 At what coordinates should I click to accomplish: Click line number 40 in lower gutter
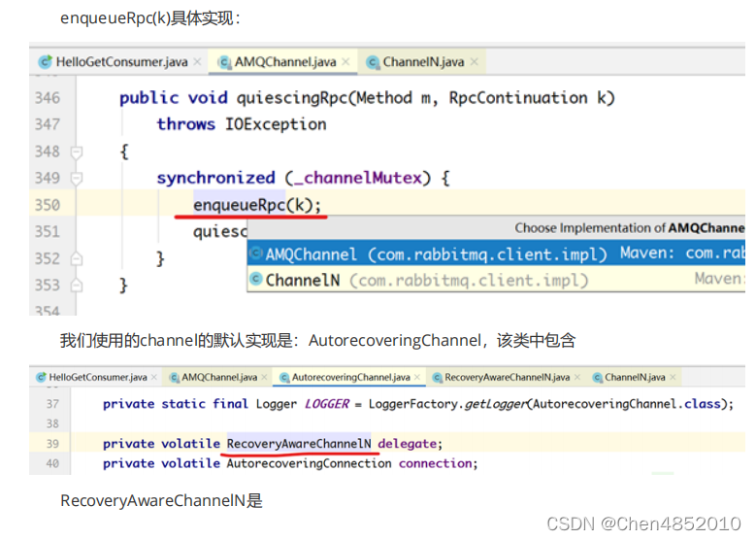52,463
